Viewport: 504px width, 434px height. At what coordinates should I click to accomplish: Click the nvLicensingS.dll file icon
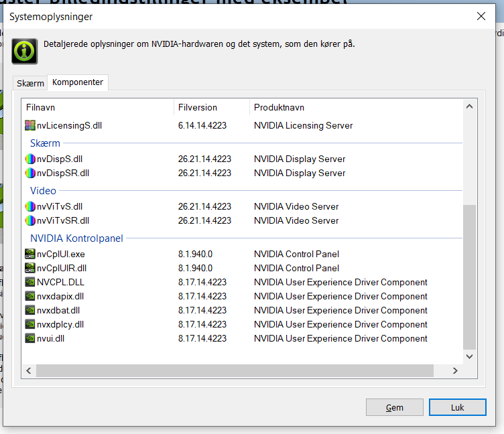(x=30, y=125)
